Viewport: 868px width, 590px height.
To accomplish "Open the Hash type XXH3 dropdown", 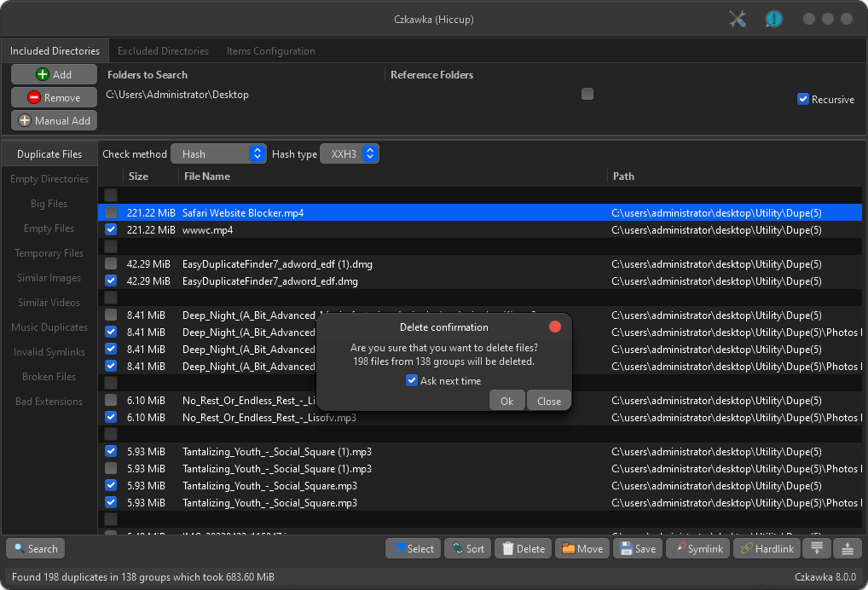I will coord(350,153).
